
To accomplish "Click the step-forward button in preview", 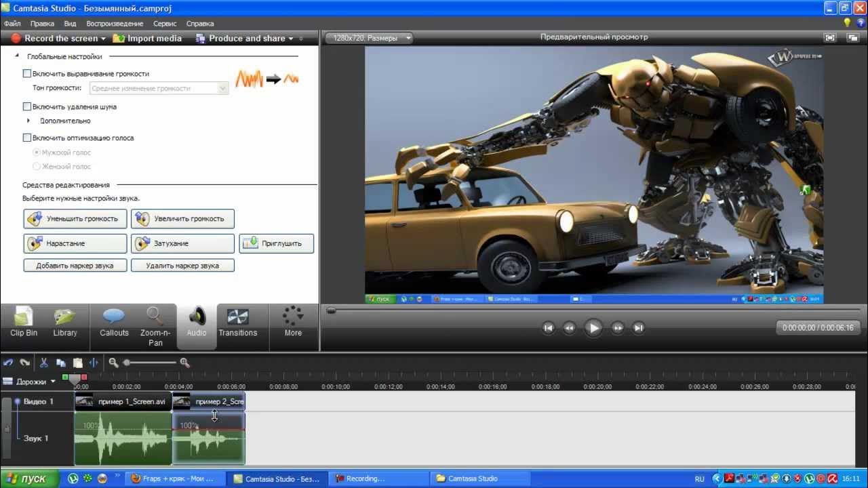I will (x=617, y=328).
